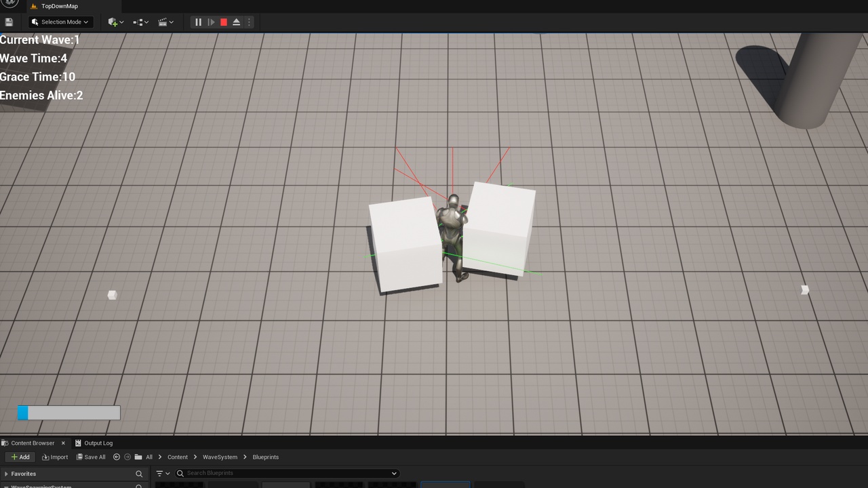Click the Current Wave:1 text
Viewport: 868px width, 488px height.
click(x=40, y=40)
